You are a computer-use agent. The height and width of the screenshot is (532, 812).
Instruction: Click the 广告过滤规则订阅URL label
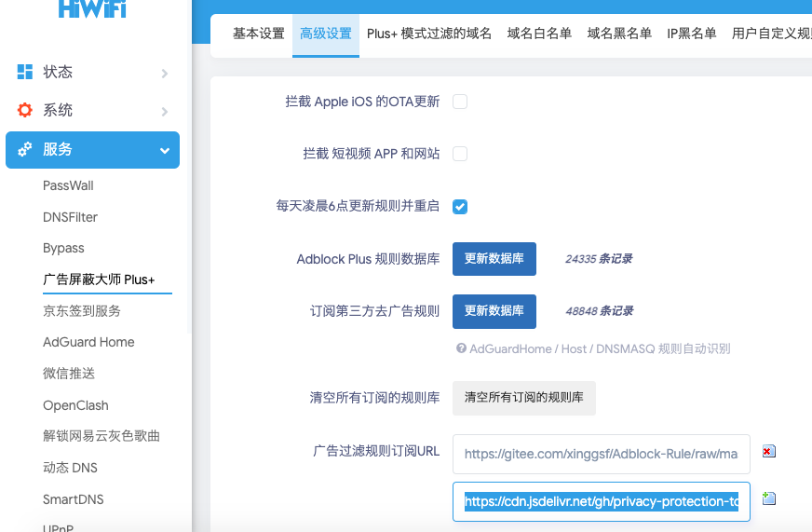tap(376, 451)
